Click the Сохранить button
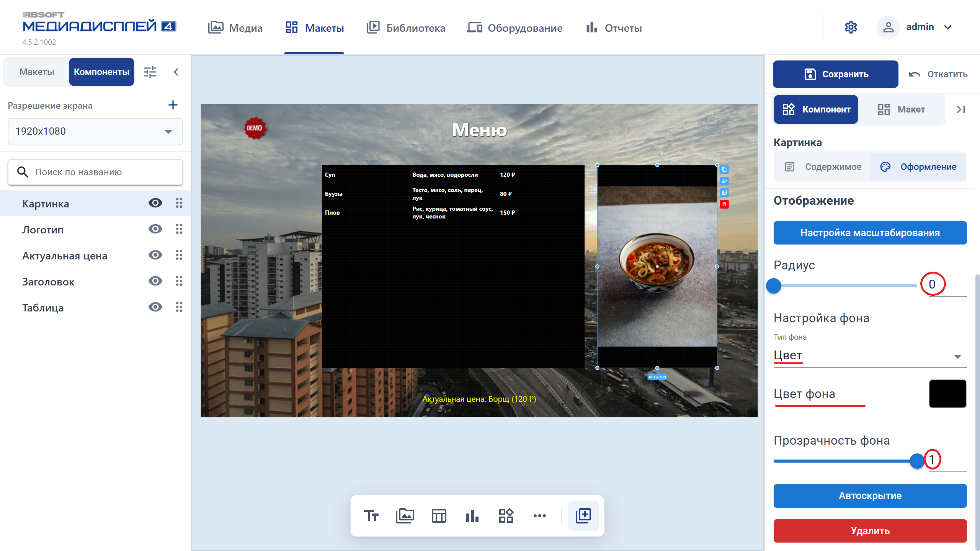This screenshot has width=980, height=551. click(x=835, y=74)
